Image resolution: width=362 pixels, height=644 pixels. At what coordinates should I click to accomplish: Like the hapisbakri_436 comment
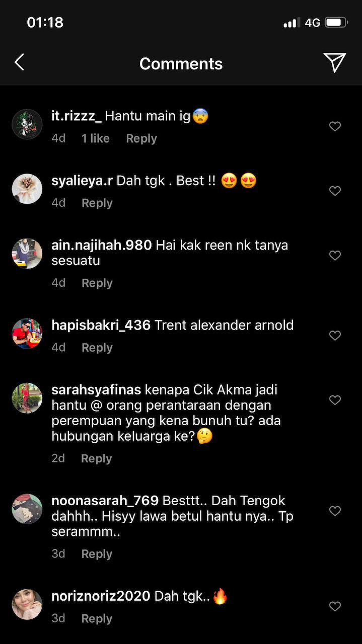pos(335,335)
